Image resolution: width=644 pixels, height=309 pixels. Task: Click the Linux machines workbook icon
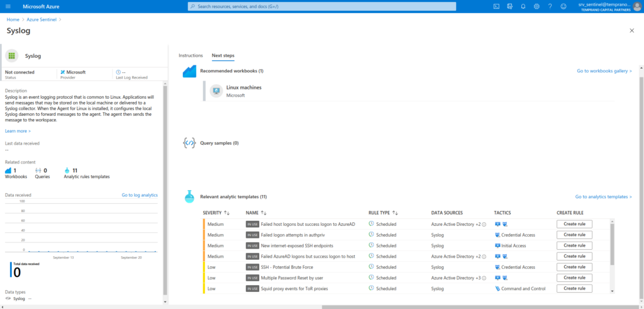[x=216, y=91]
